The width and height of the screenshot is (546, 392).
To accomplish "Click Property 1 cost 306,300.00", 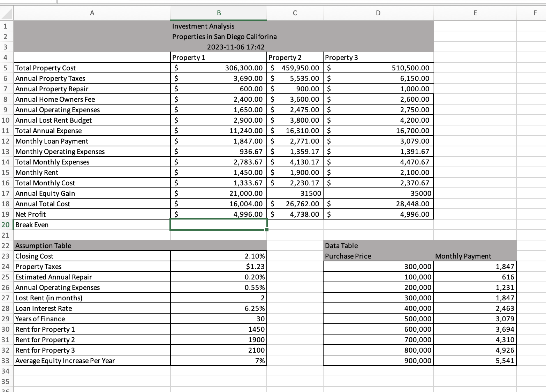I will [x=219, y=68].
